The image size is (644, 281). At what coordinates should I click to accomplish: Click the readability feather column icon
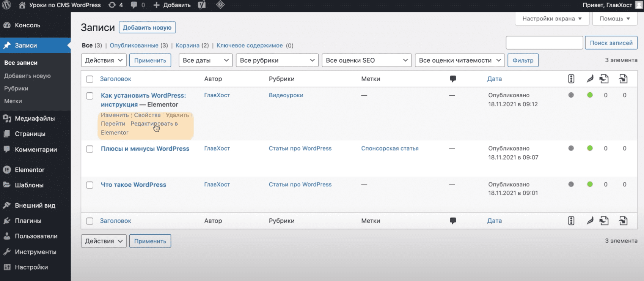click(x=590, y=79)
